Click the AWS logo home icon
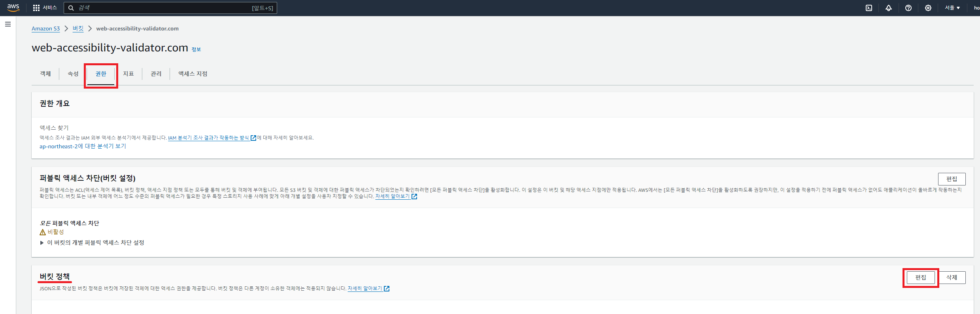The width and height of the screenshot is (980, 314). coord(13,8)
